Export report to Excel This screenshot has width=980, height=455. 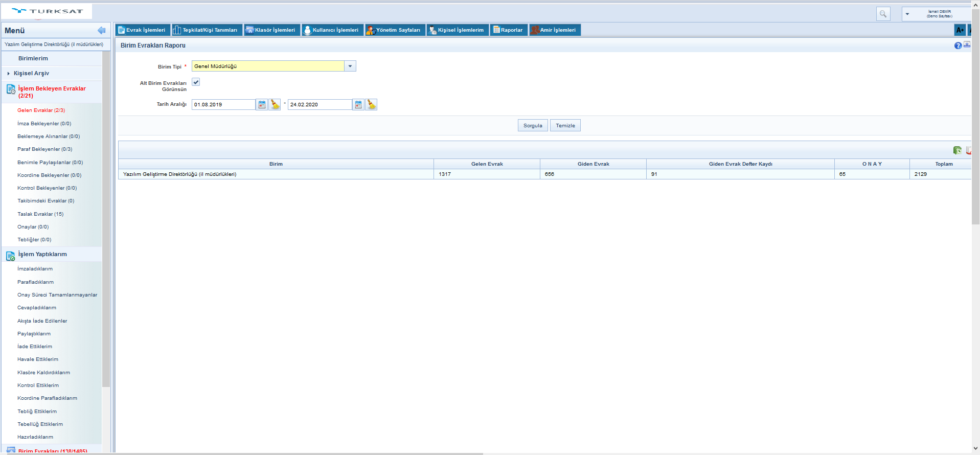tap(957, 150)
